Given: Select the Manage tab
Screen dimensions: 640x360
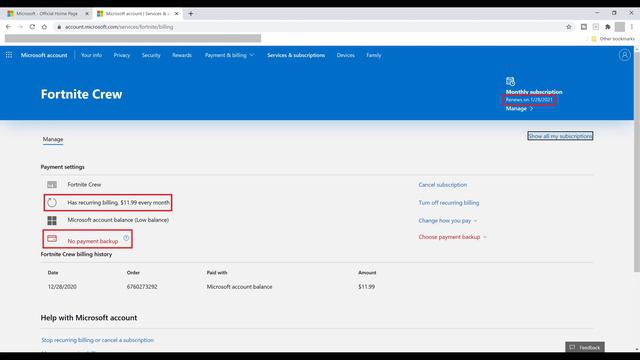Looking at the screenshot, I should (53, 139).
